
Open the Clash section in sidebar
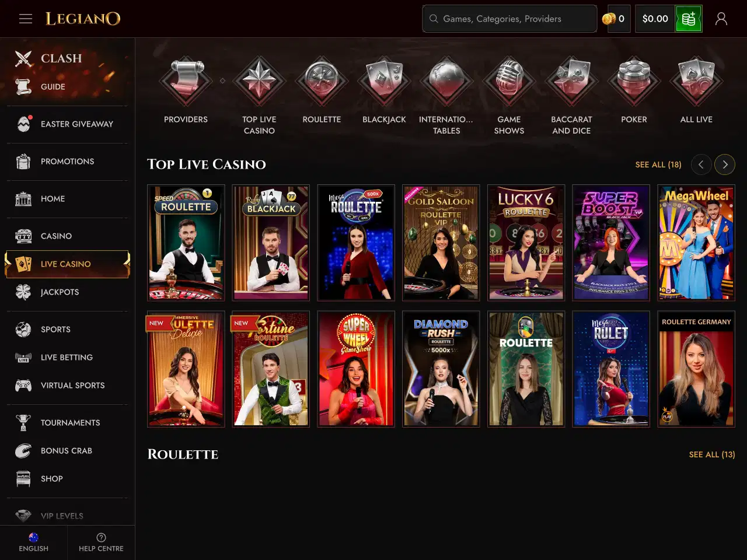[67, 58]
